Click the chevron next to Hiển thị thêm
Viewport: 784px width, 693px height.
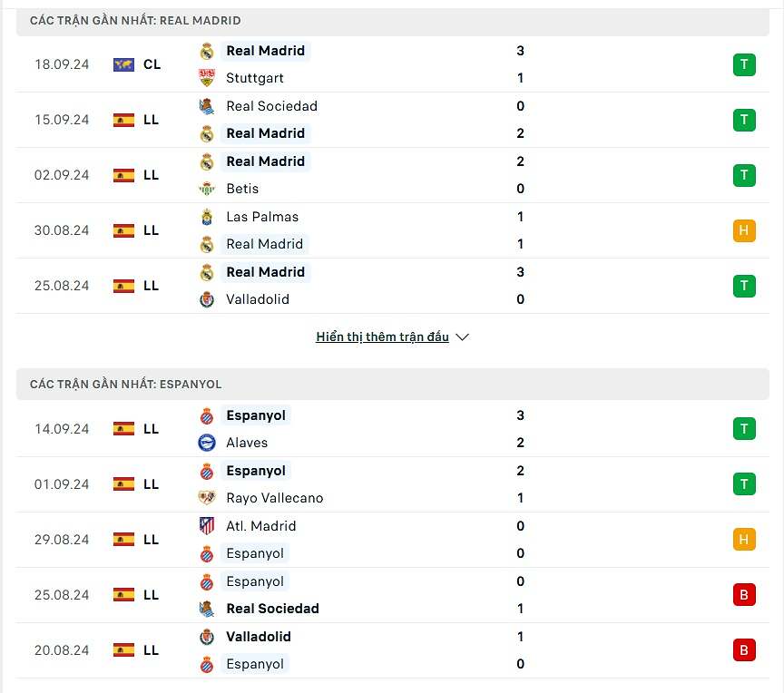[x=463, y=337]
